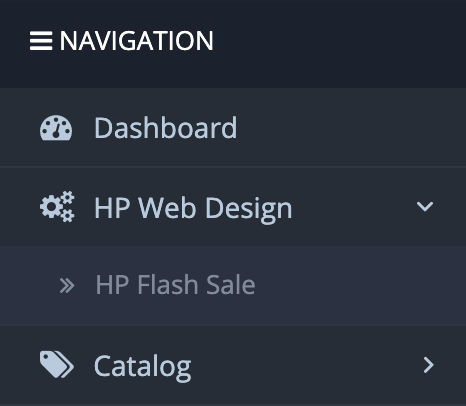Click the word Catalog in the sidebar
Image resolution: width=466 pixels, height=406 pixels.
point(143,367)
